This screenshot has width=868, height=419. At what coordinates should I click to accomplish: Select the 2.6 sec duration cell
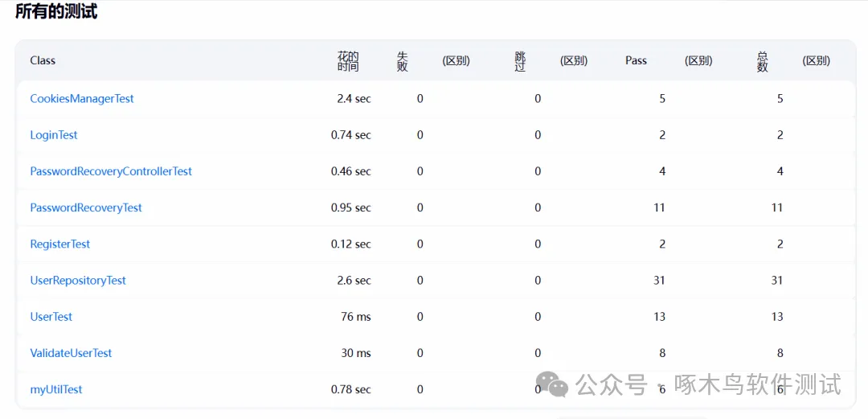(354, 281)
